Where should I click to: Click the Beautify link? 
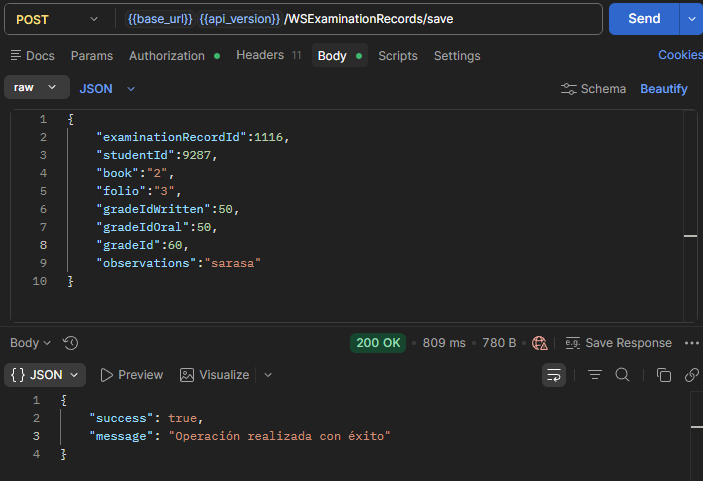(x=664, y=89)
